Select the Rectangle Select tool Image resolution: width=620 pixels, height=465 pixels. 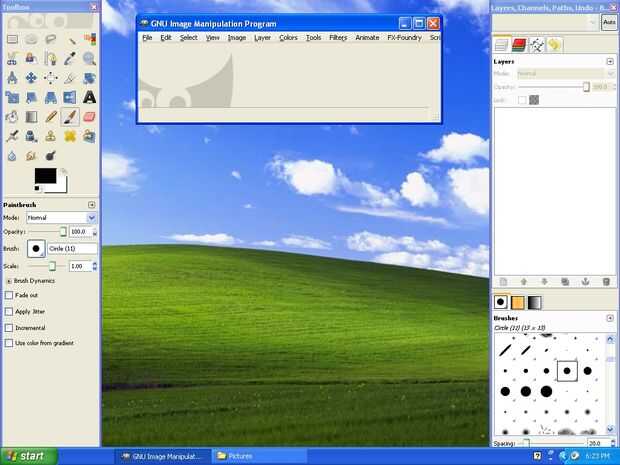click(12, 39)
